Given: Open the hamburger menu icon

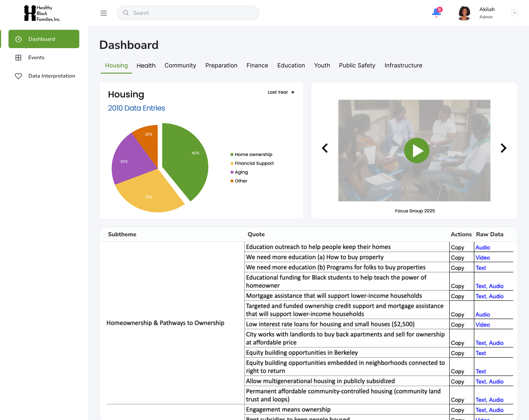Looking at the screenshot, I should point(104,13).
